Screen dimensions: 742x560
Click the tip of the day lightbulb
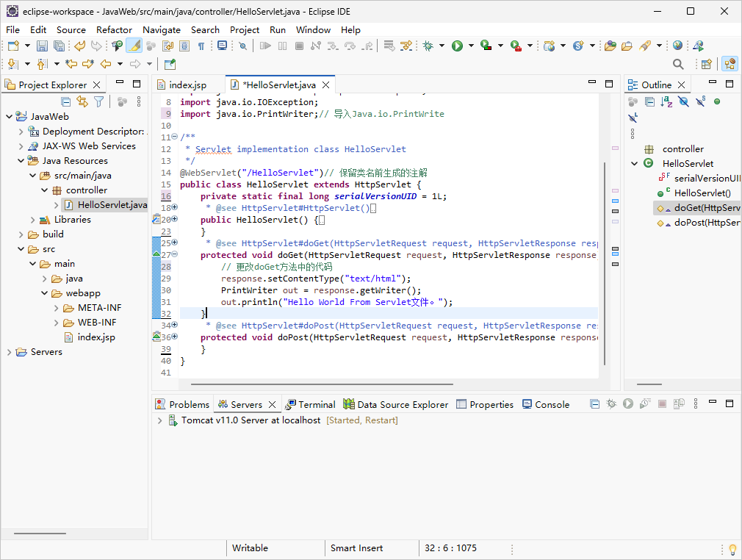click(x=732, y=549)
